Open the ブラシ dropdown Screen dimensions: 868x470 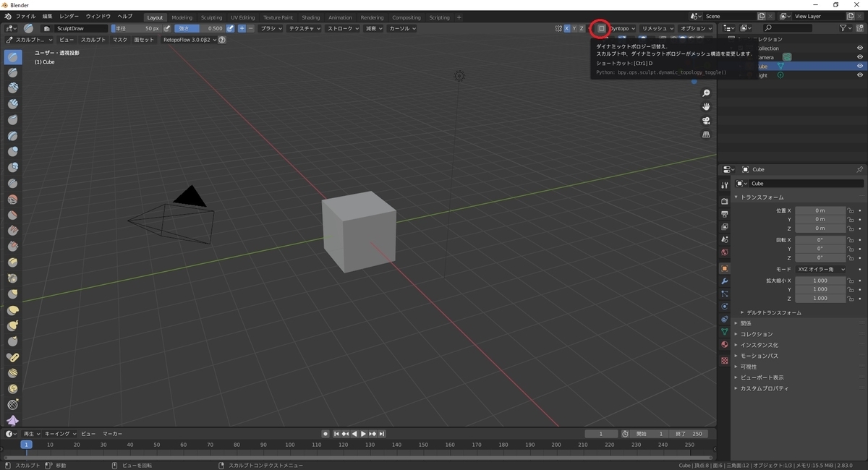tap(271, 28)
